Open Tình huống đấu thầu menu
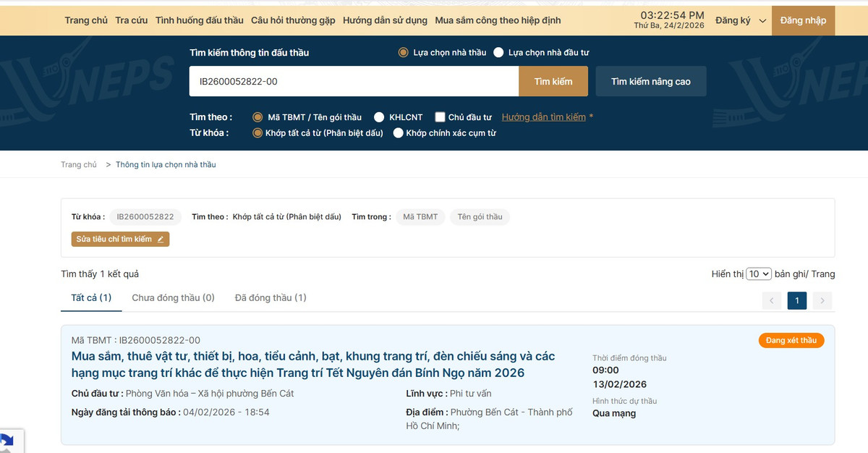The height and width of the screenshot is (453, 868). [199, 20]
